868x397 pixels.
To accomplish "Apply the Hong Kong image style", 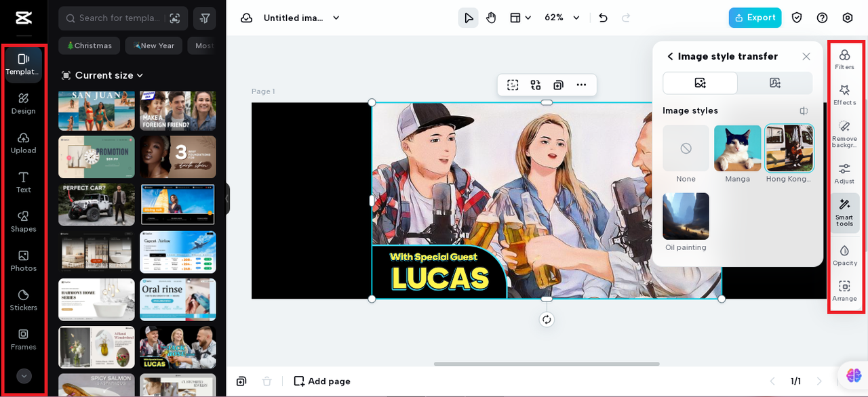I will coord(789,148).
